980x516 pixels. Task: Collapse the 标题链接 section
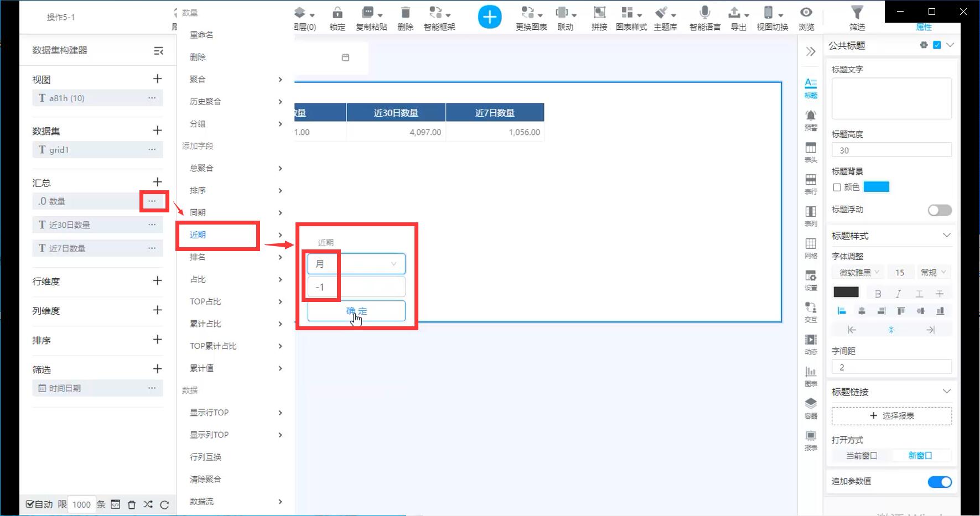click(947, 392)
